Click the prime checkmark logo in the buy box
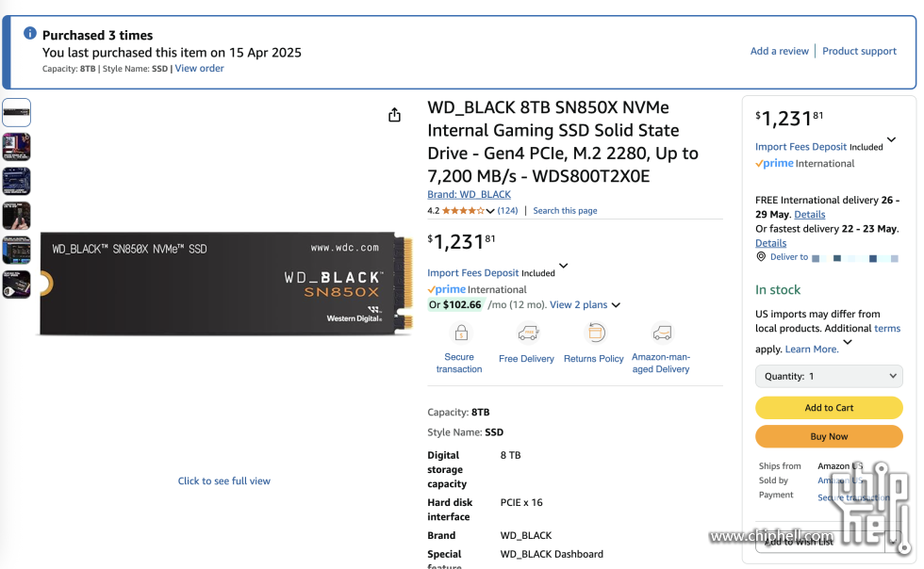The image size is (924, 569). [775, 163]
